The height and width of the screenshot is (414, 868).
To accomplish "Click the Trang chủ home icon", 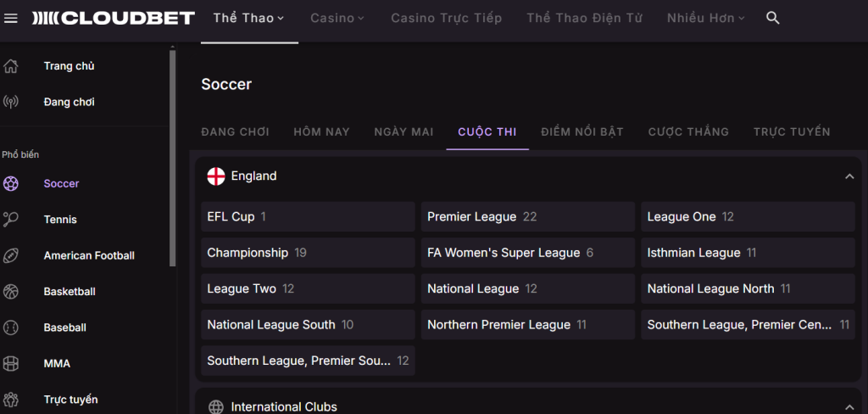I will pos(10,66).
